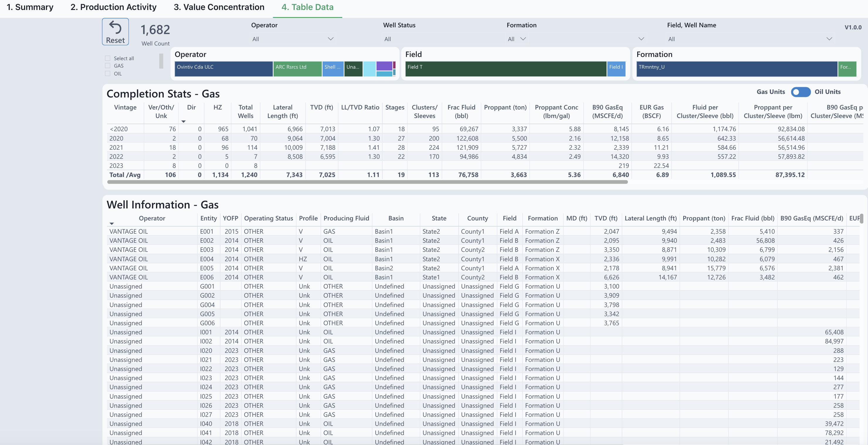Click Completion Stats - Gas title

163,94
